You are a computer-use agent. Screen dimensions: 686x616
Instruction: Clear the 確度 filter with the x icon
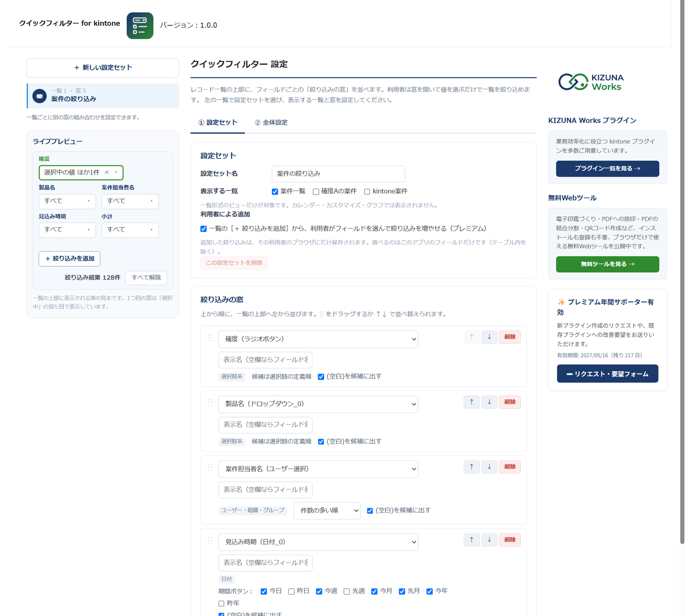(107, 172)
